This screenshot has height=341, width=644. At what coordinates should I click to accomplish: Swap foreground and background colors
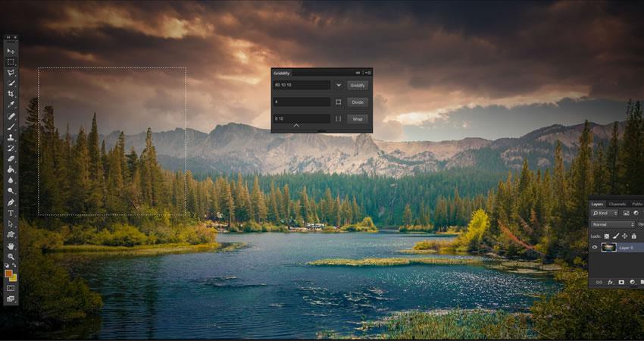pyautogui.click(x=15, y=266)
